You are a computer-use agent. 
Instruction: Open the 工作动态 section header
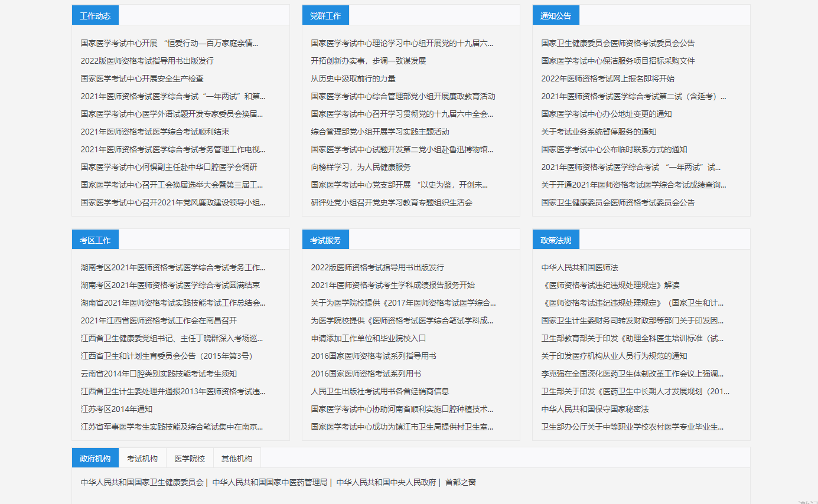(95, 16)
